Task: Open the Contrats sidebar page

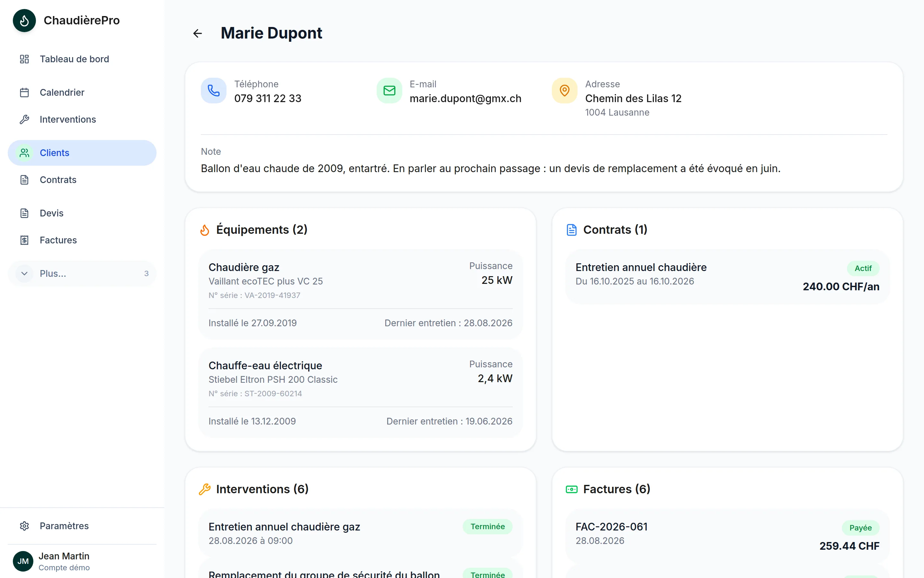Action: pyautogui.click(x=82, y=180)
